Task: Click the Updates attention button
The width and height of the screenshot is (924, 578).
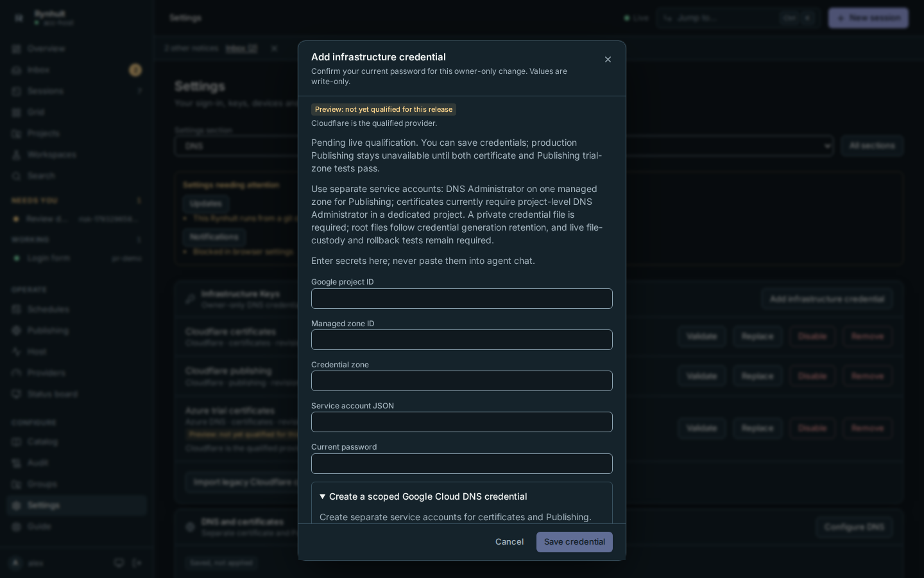Action: coord(205,204)
